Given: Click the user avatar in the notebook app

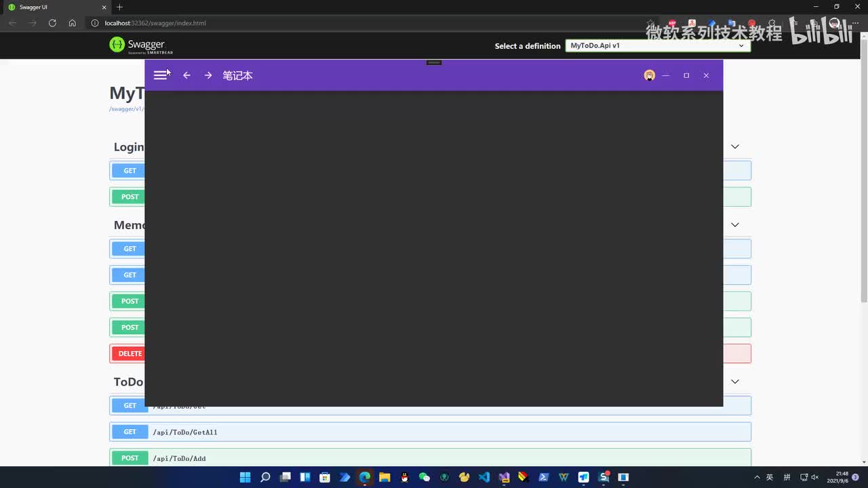Looking at the screenshot, I should [x=650, y=75].
